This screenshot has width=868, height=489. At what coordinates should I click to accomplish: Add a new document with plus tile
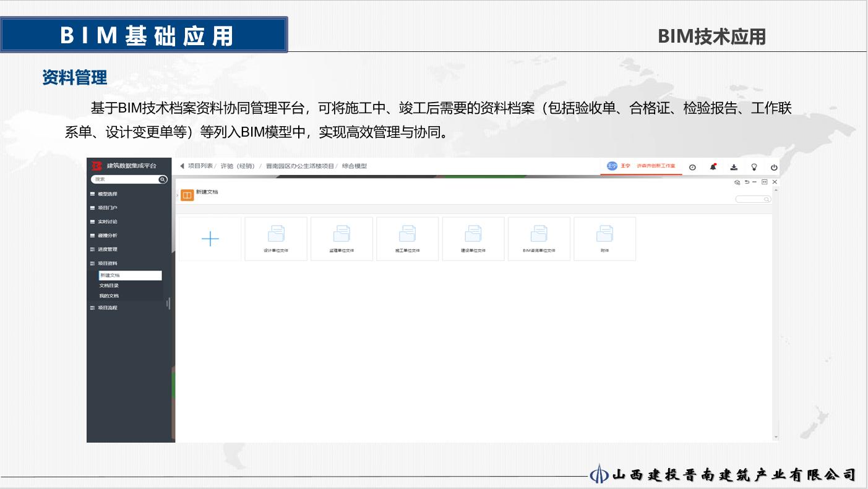click(x=210, y=239)
